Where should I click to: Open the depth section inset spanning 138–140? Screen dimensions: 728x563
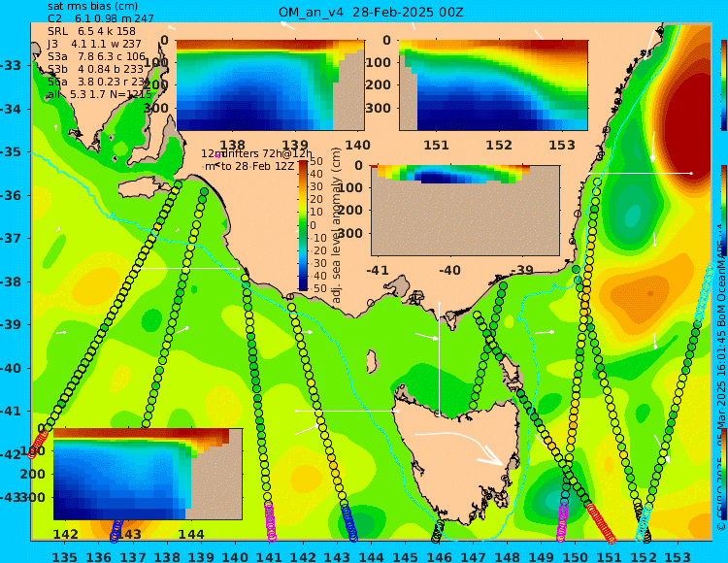(x=271, y=85)
